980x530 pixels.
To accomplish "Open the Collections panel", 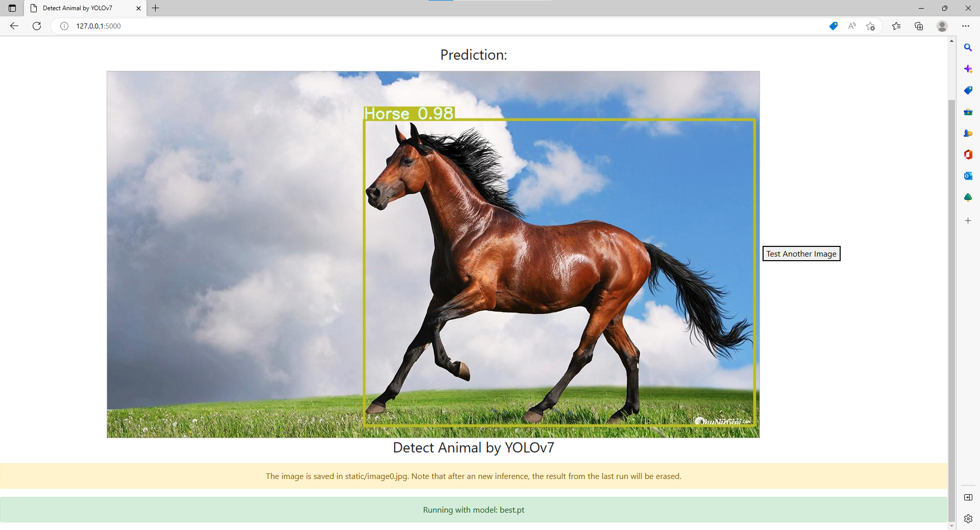I will tap(919, 26).
